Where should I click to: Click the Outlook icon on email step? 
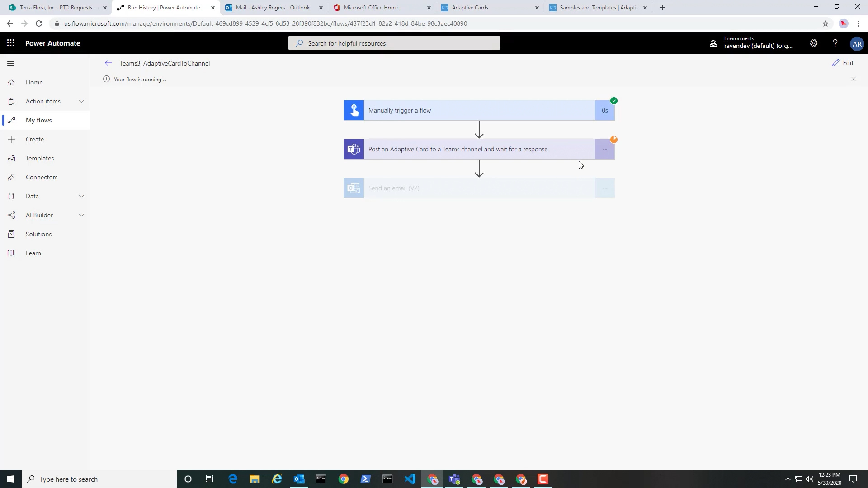pos(354,188)
